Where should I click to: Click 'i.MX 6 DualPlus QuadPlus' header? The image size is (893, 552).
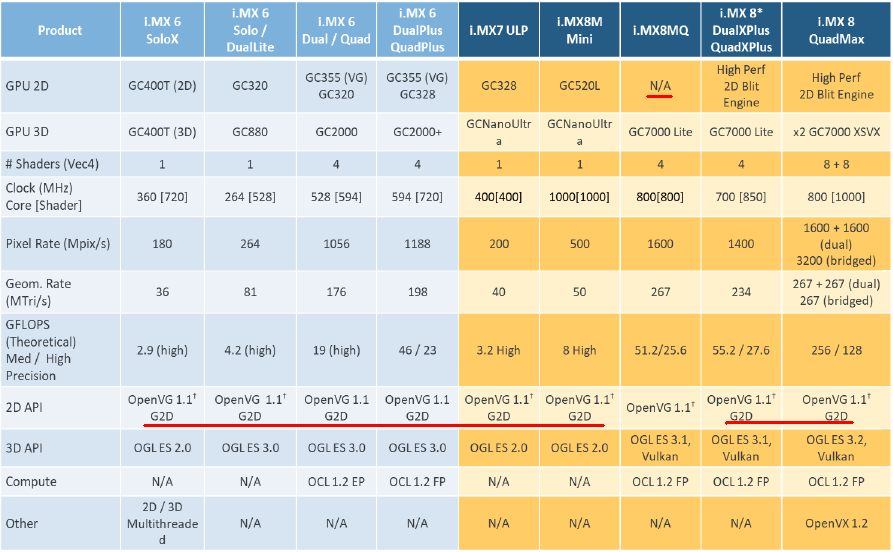click(417, 30)
